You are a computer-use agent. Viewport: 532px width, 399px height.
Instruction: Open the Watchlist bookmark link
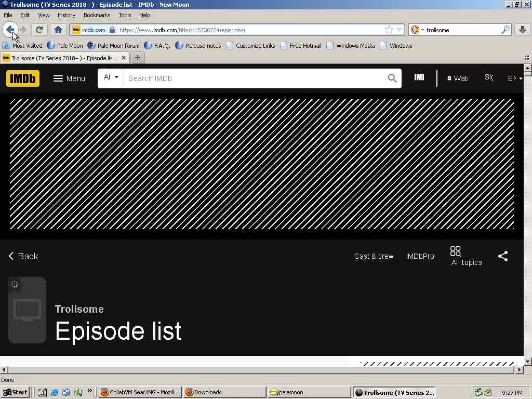tap(458, 78)
